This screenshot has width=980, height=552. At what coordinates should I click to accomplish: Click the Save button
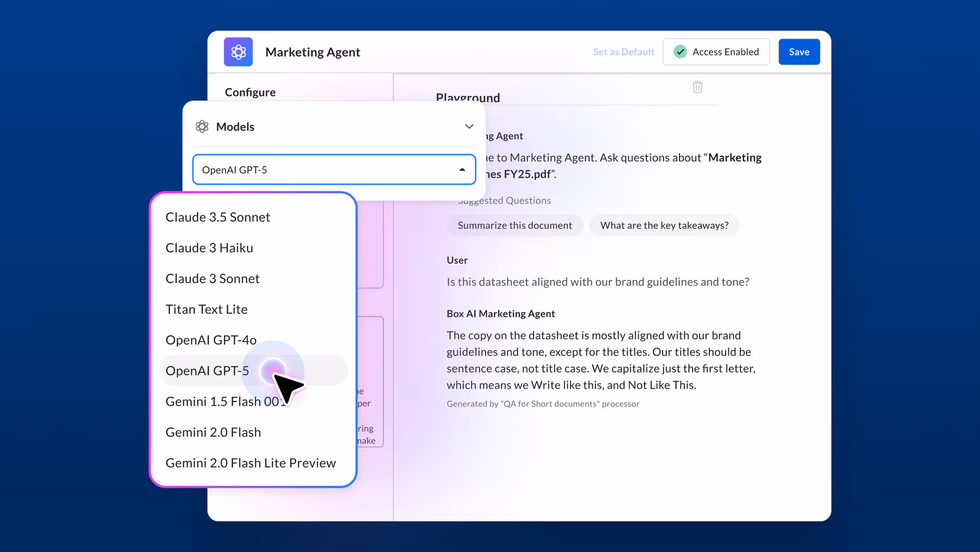pos(799,52)
